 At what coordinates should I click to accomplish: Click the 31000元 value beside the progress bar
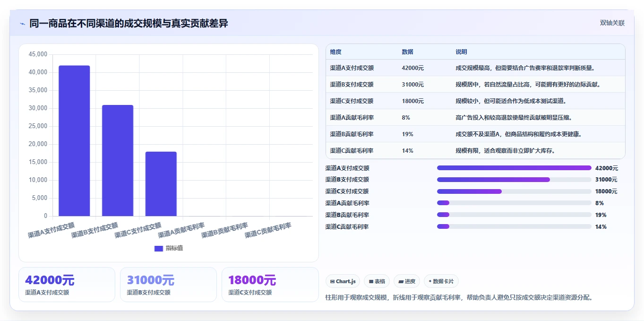pyautogui.click(x=606, y=180)
